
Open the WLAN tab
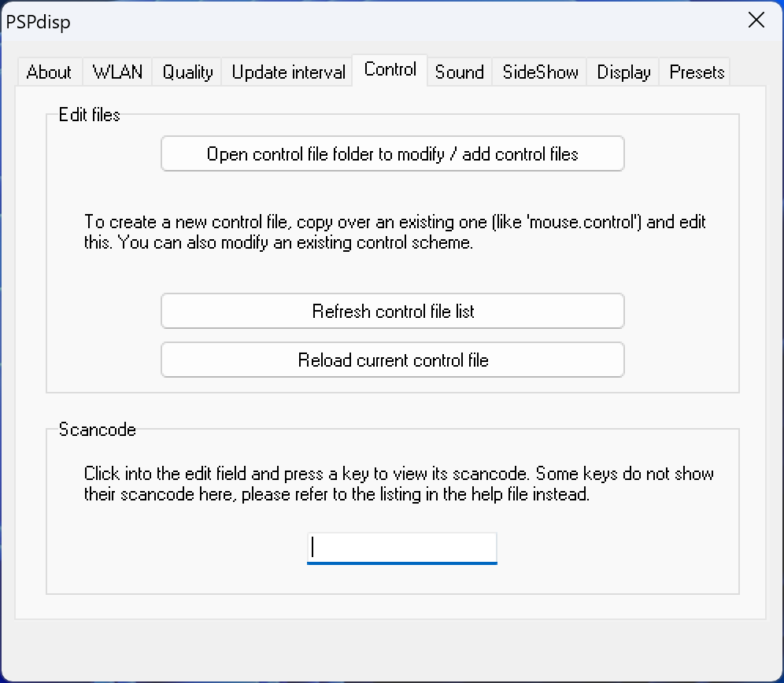coord(117,72)
